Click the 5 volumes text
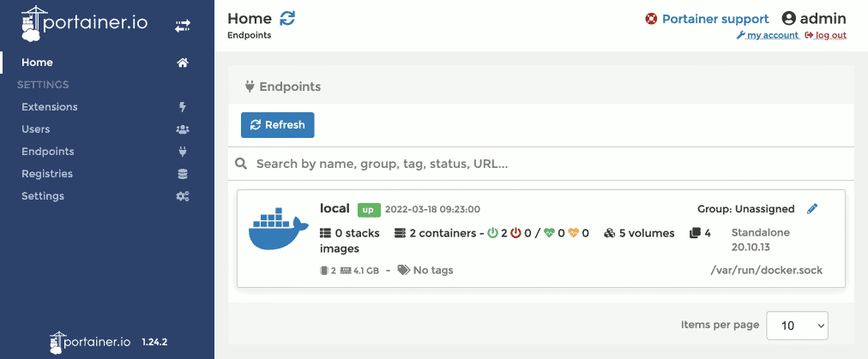The width and height of the screenshot is (868, 359). [647, 233]
